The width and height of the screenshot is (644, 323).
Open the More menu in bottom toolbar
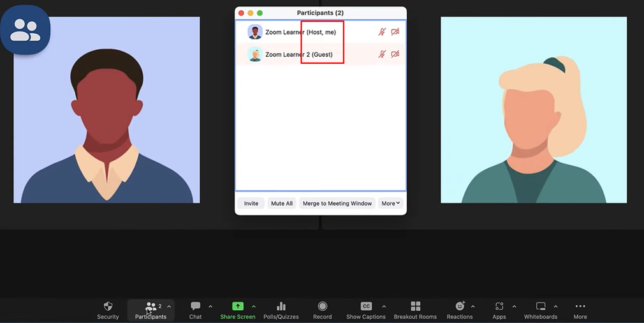point(580,307)
